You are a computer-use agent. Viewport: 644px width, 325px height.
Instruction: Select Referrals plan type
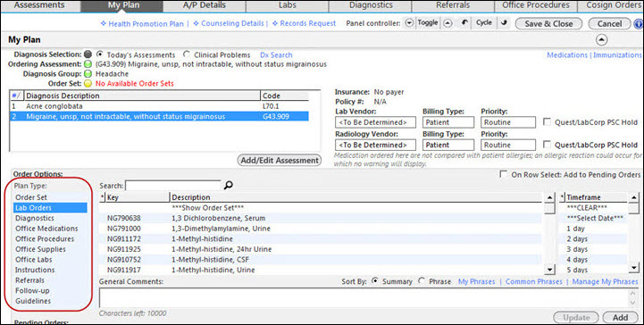(50, 280)
